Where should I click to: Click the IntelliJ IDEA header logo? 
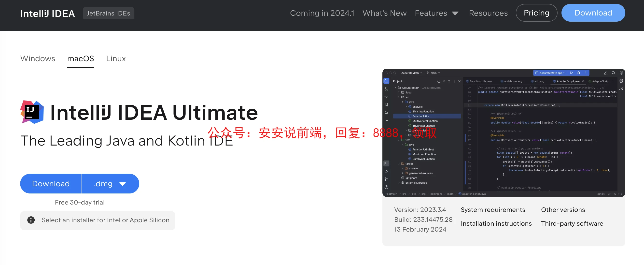coord(47,14)
